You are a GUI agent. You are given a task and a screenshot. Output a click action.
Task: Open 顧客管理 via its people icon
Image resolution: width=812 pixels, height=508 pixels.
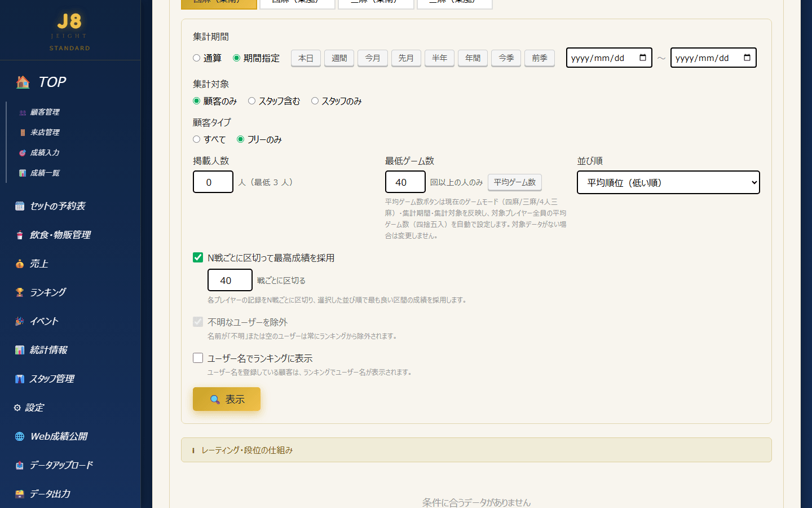tap(23, 112)
